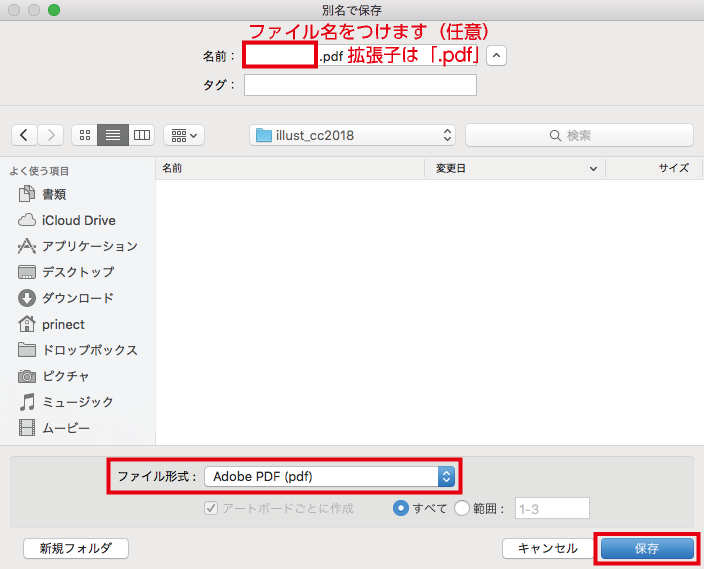Go forward with the right chevron button
Viewport: 704px width, 569px height.
point(51,135)
